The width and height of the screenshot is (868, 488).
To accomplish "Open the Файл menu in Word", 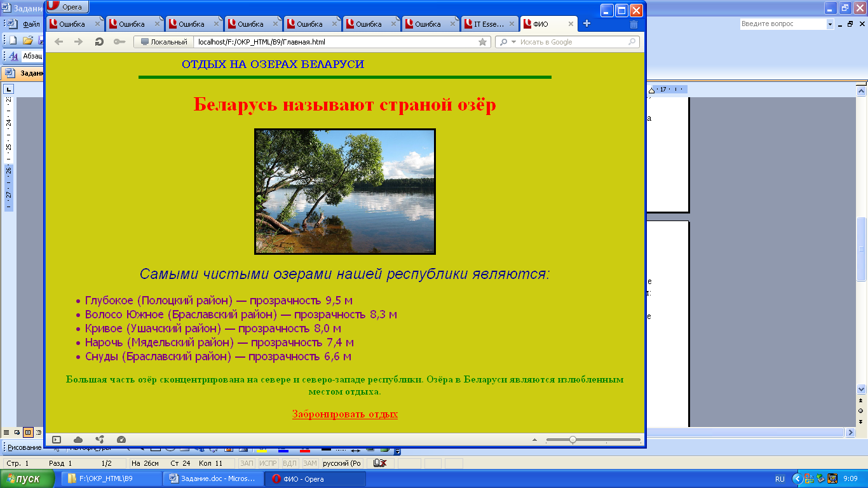I will pyautogui.click(x=31, y=24).
